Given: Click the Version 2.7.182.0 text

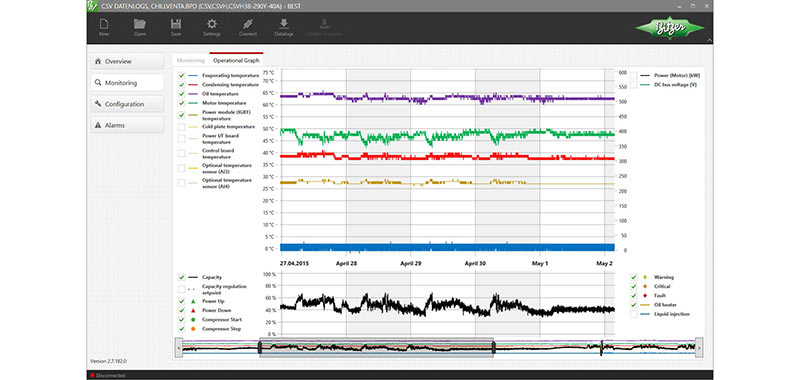Looking at the screenshot, I should tap(108, 361).
